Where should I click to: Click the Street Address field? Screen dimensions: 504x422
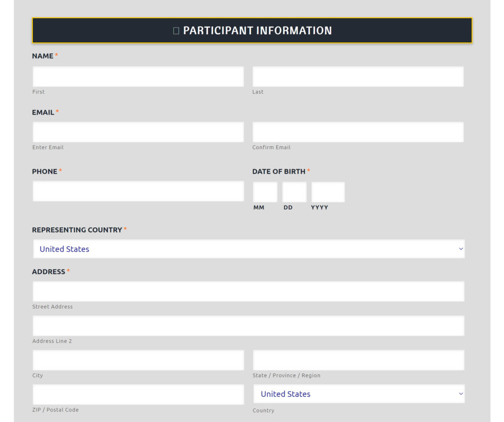[x=249, y=291]
